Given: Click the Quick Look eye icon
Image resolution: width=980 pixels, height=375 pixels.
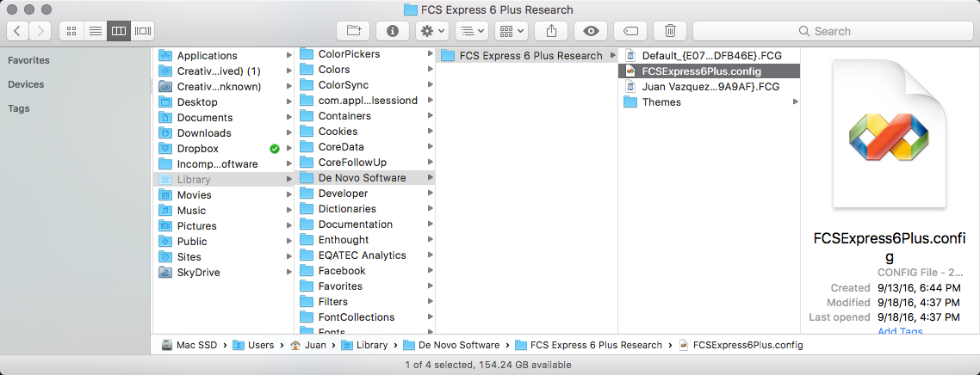Looking at the screenshot, I should [x=591, y=31].
